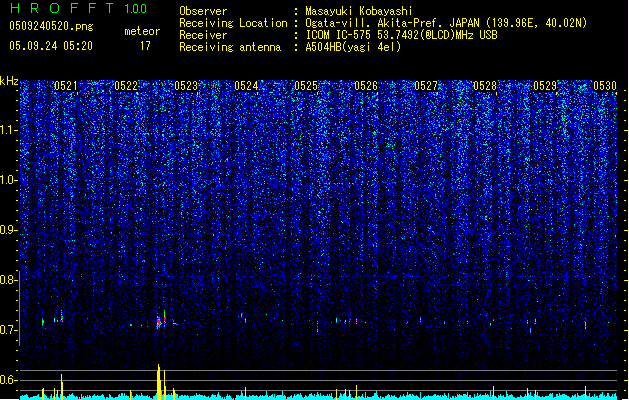Screen dimensions: 629x400
Task: Select location text Ogata-vill. Akita-Pref. JAPAN
Action: pyautogui.click(x=392, y=23)
